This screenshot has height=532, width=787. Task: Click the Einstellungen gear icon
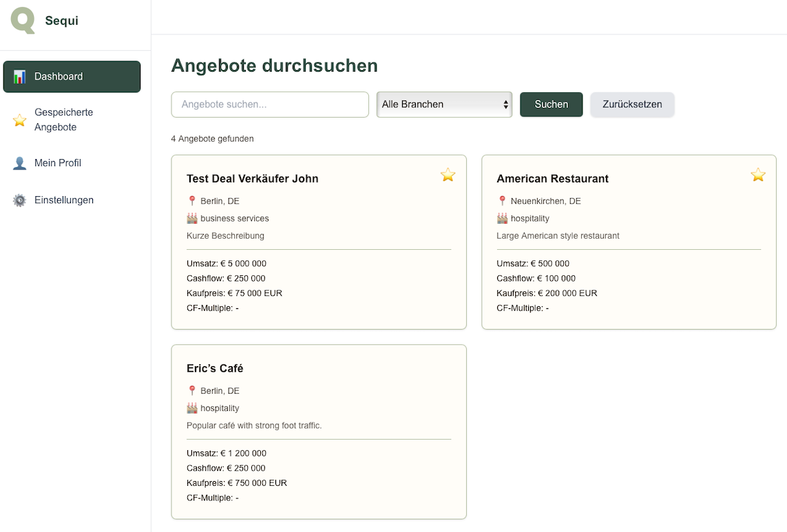[x=20, y=200]
